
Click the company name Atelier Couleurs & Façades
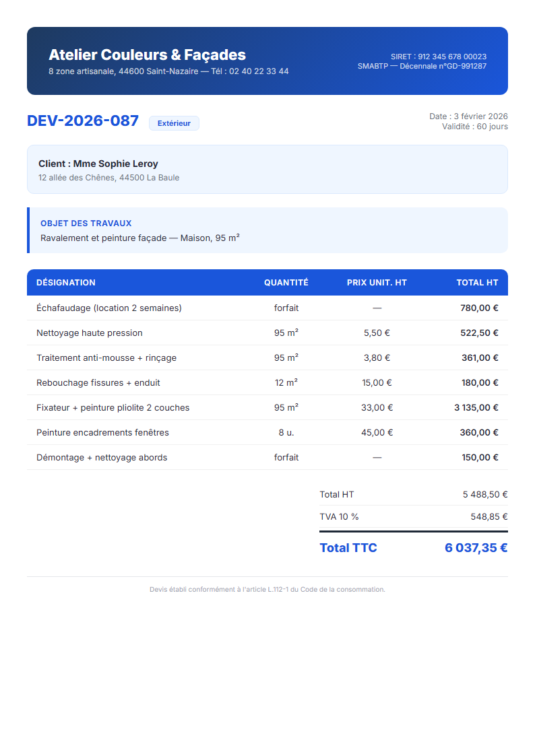point(147,55)
